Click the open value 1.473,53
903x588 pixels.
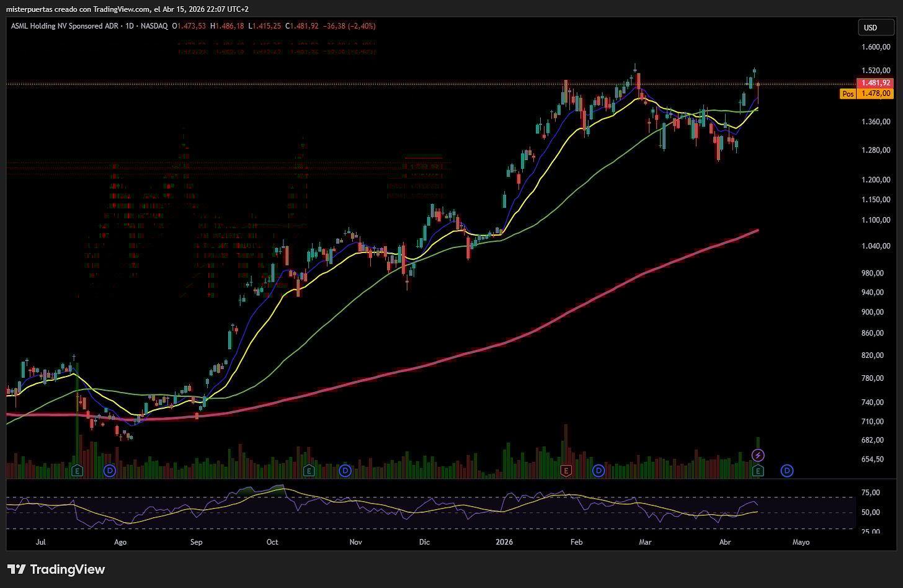192,26
